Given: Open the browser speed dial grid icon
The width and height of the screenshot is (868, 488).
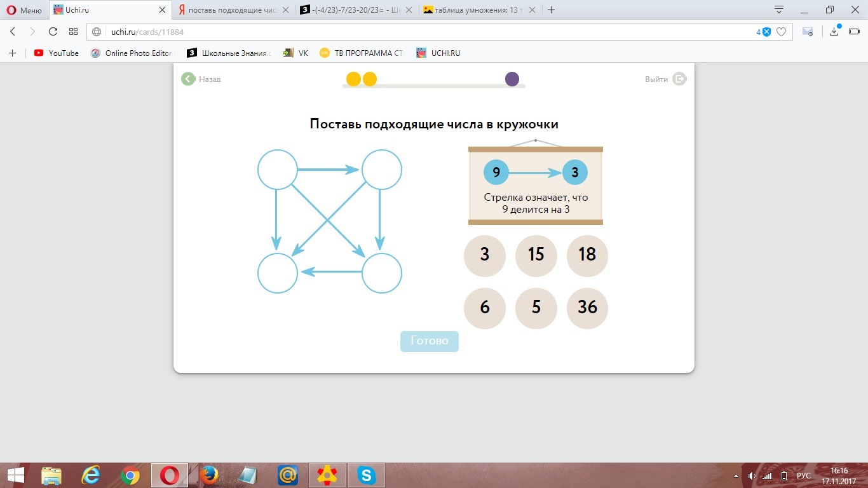Looking at the screenshot, I should (x=73, y=32).
